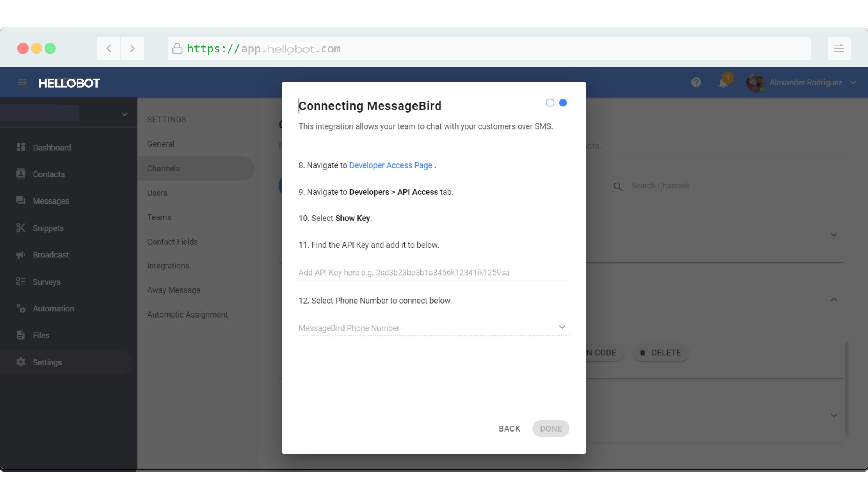Click the Search Channels magnifier icon
This screenshot has height=498, width=868.
coord(617,186)
